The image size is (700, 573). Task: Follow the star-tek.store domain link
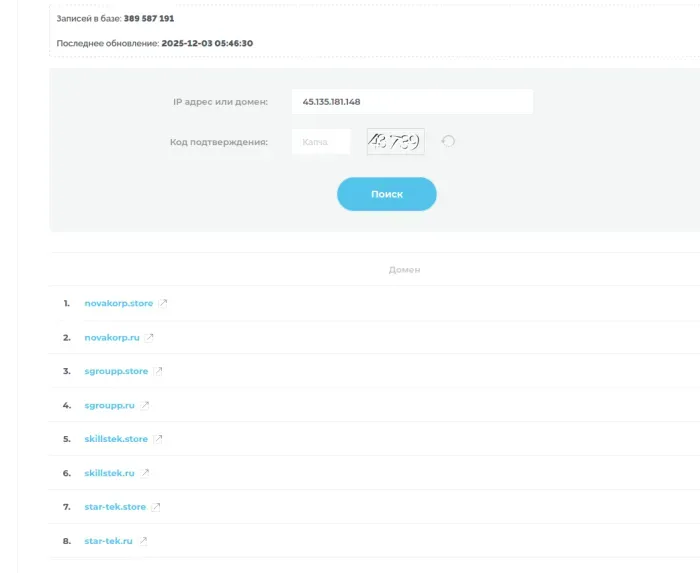[x=115, y=507]
